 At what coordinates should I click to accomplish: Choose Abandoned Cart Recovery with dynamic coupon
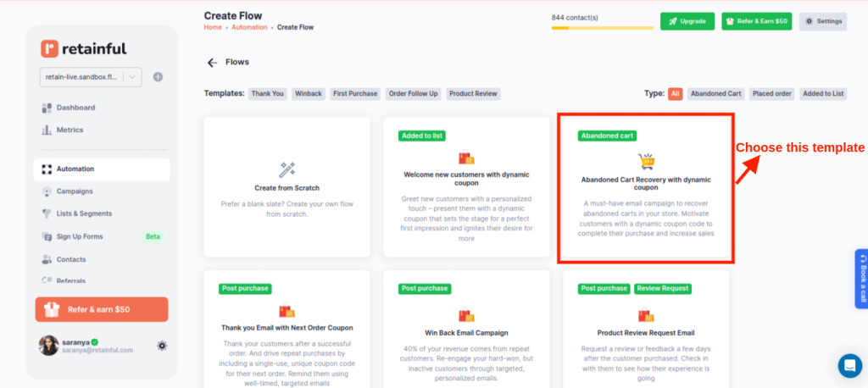tap(645, 184)
